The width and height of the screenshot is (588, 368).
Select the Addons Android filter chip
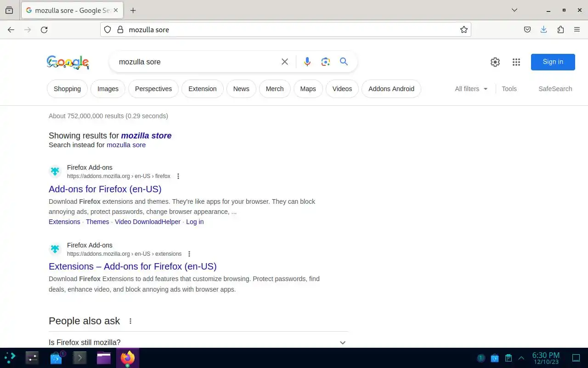pyautogui.click(x=391, y=89)
